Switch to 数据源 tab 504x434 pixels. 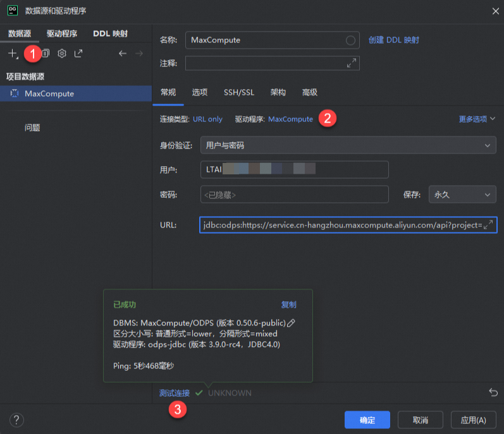pyautogui.click(x=20, y=33)
